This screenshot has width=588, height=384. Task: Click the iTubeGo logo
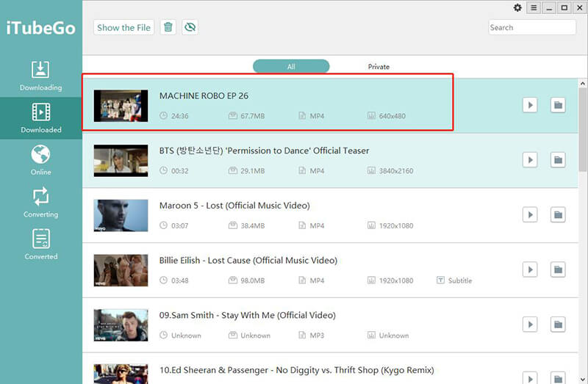[40, 28]
